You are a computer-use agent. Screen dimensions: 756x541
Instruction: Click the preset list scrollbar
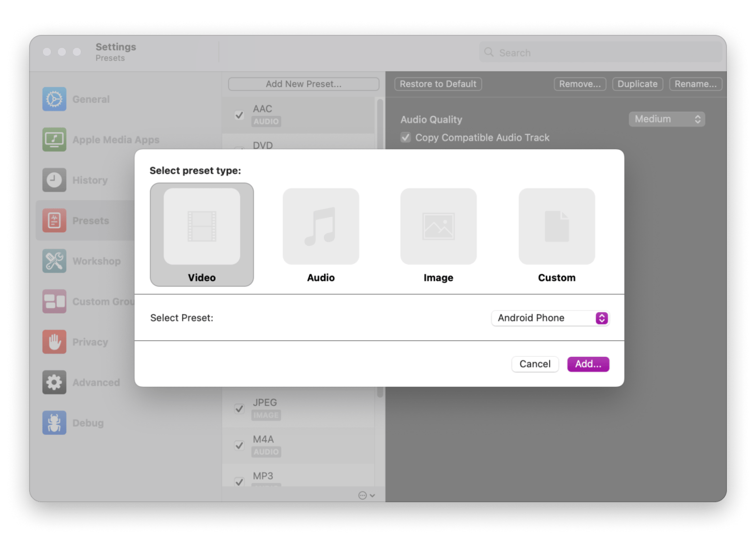tap(380, 121)
